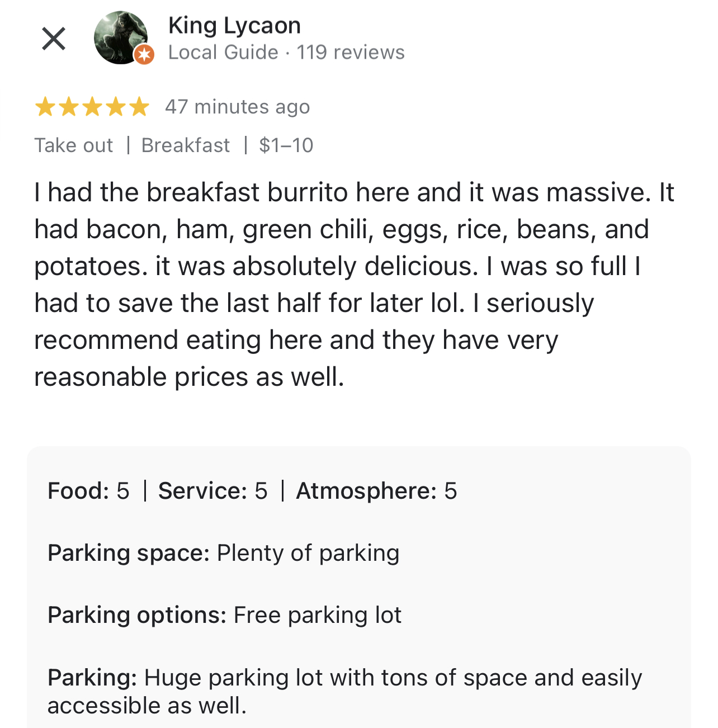
Task: Tap the fifth yellow rating star
Action: [139, 106]
